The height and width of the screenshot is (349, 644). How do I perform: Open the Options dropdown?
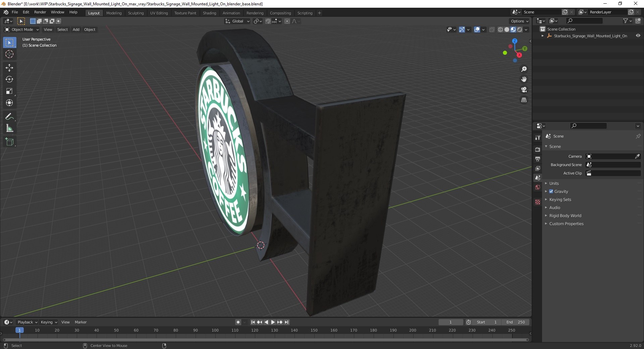click(x=520, y=21)
